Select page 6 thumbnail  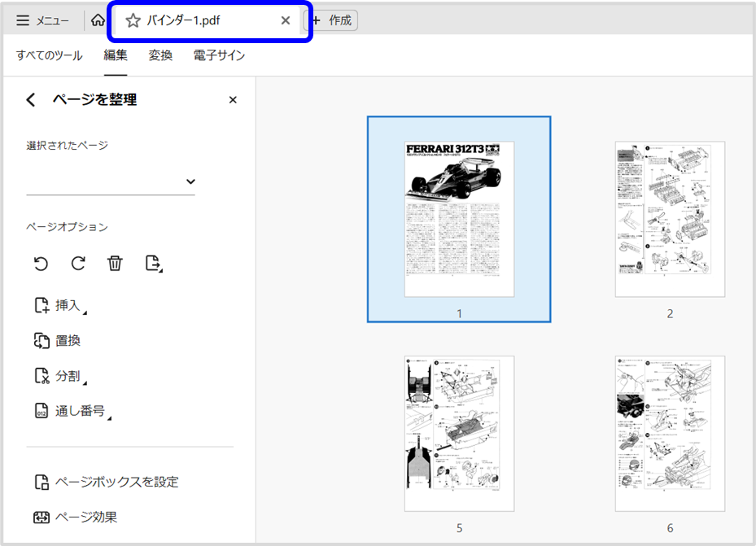670,434
